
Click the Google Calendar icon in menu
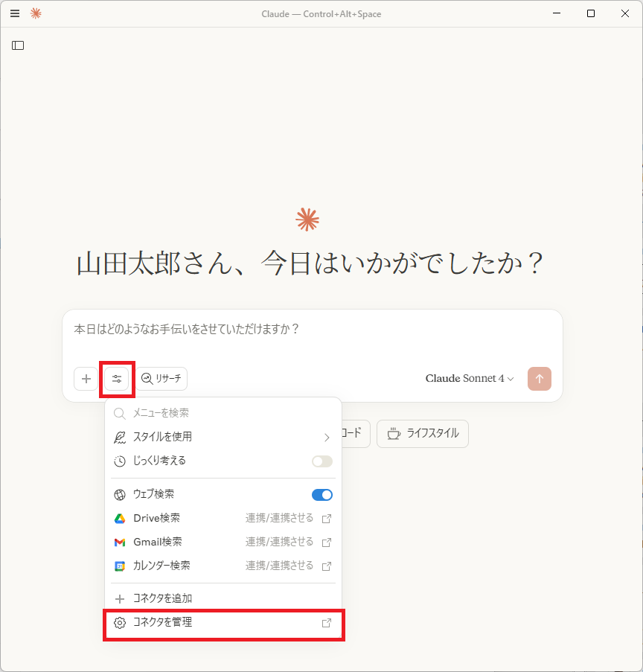tap(120, 566)
